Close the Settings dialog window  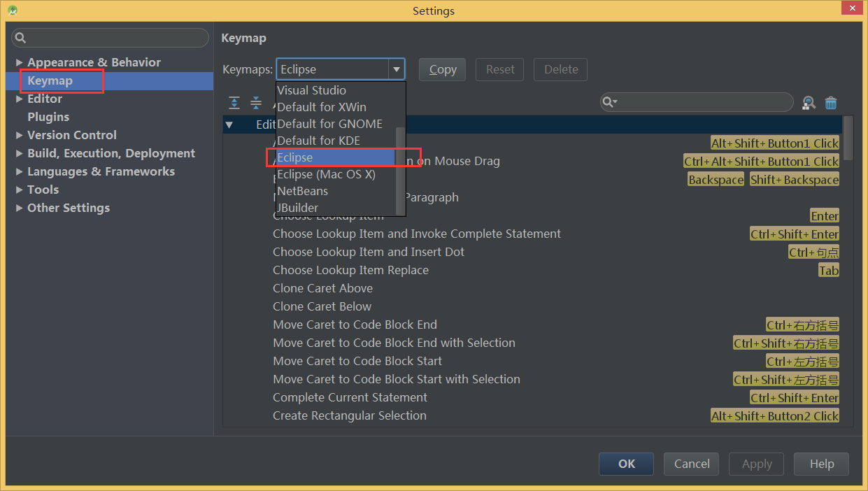pyautogui.click(x=851, y=8)
